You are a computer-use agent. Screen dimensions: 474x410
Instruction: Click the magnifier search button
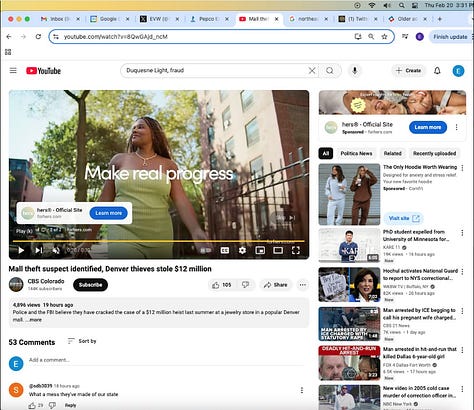pyautogui.click(x=330, y=71)
